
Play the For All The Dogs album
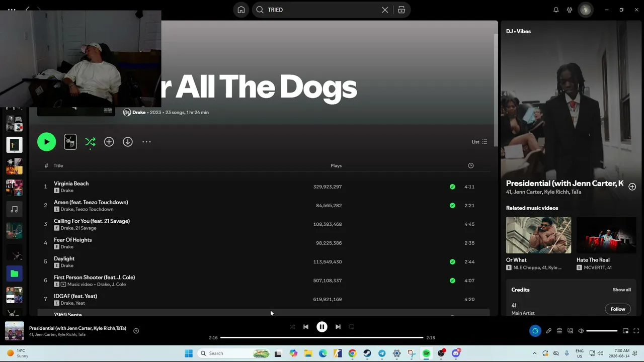46,142
